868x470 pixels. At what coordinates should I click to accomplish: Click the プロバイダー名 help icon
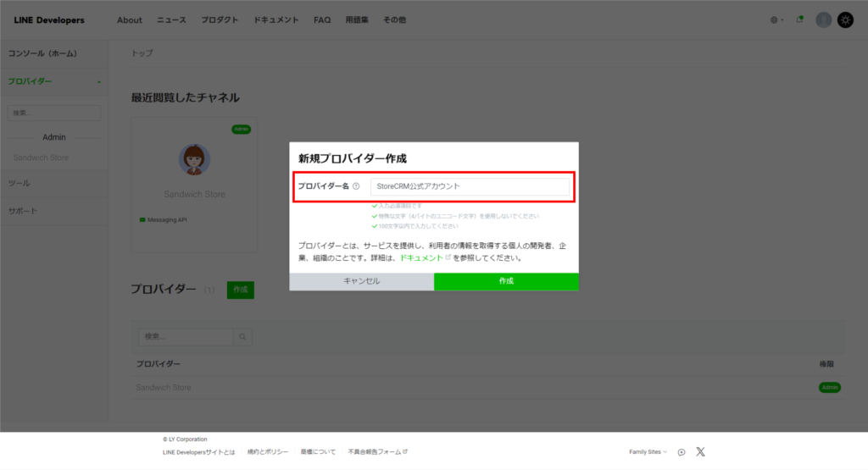[356, 186]
